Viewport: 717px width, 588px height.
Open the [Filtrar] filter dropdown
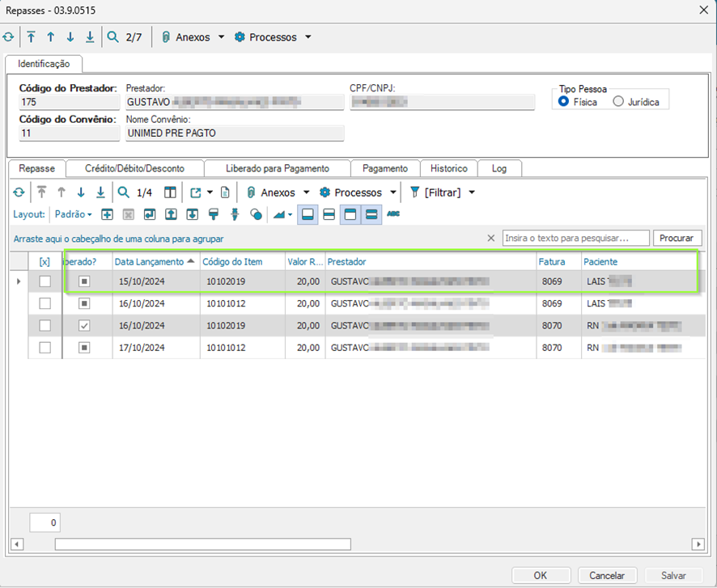click(472, 192)
